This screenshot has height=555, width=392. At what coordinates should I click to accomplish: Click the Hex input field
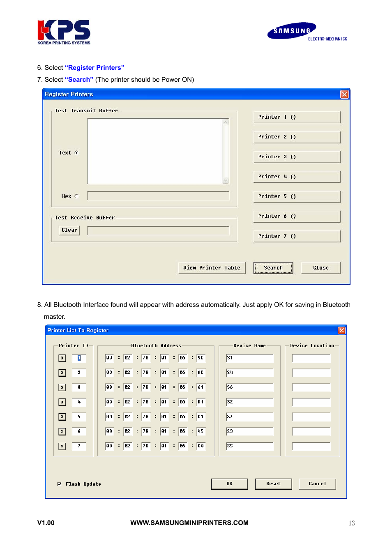(158, 196)
